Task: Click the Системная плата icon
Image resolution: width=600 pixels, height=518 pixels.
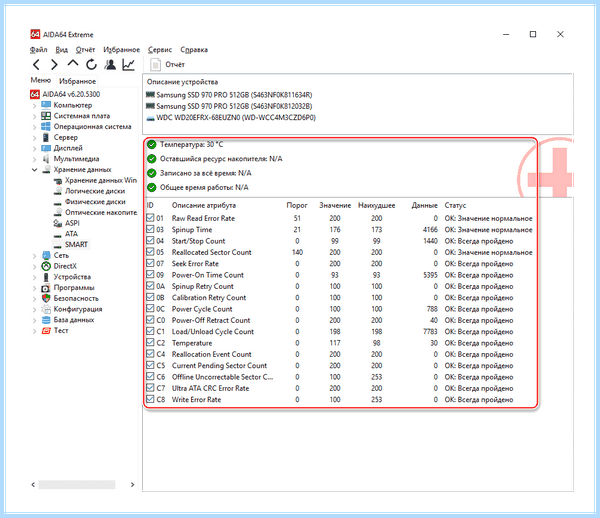Action: 46,116
